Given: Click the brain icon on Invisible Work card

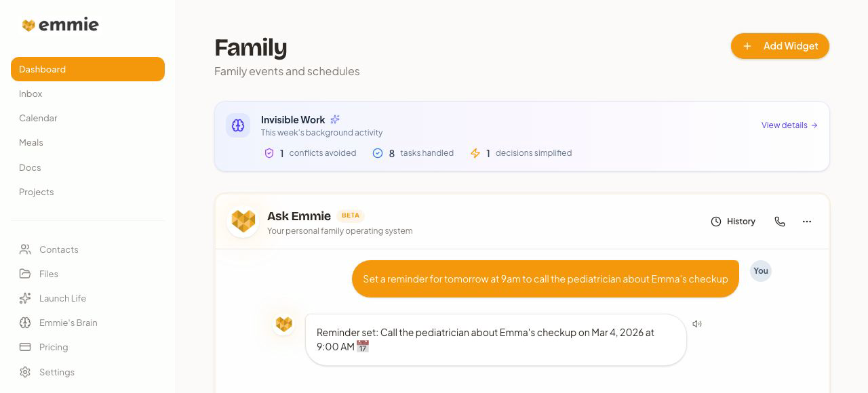Looking at the screenshot, I should 238,125.
